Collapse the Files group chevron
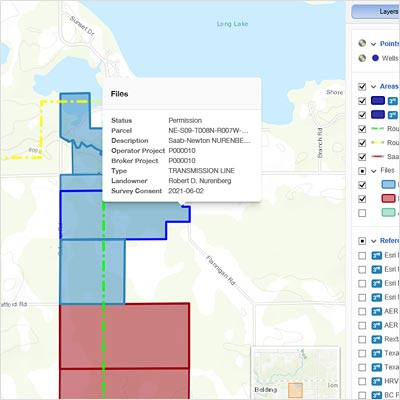Screen dimensions: 400x400 click(x=373, y=171)
